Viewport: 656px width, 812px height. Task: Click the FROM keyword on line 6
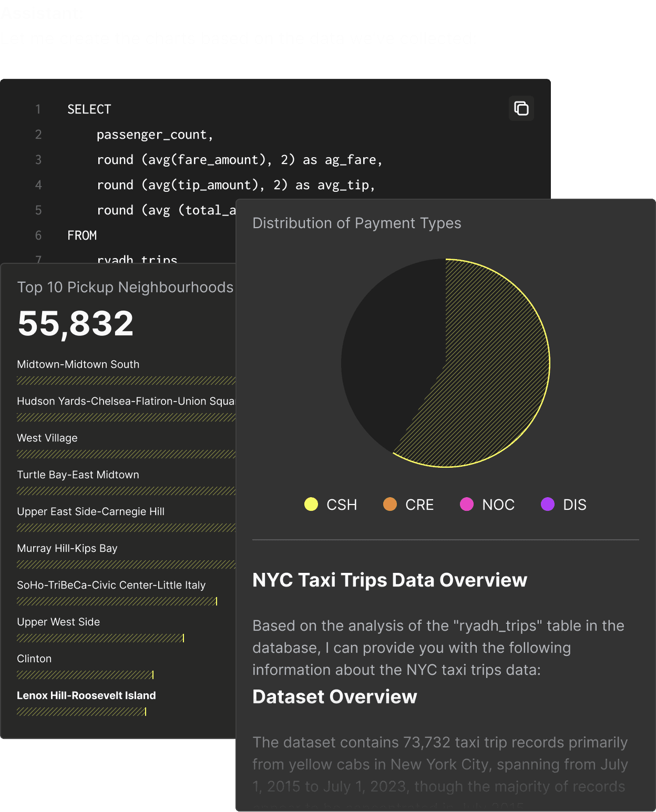pos(82,235)
